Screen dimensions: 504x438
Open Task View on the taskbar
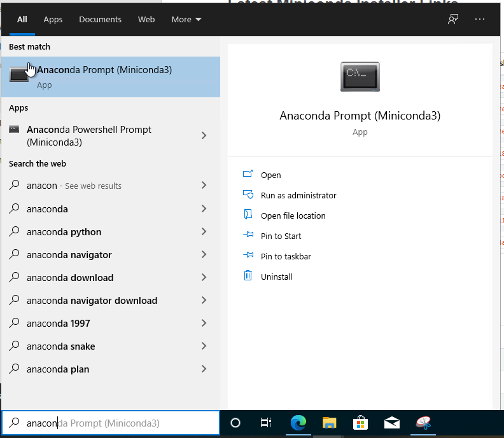coord(266,423)
